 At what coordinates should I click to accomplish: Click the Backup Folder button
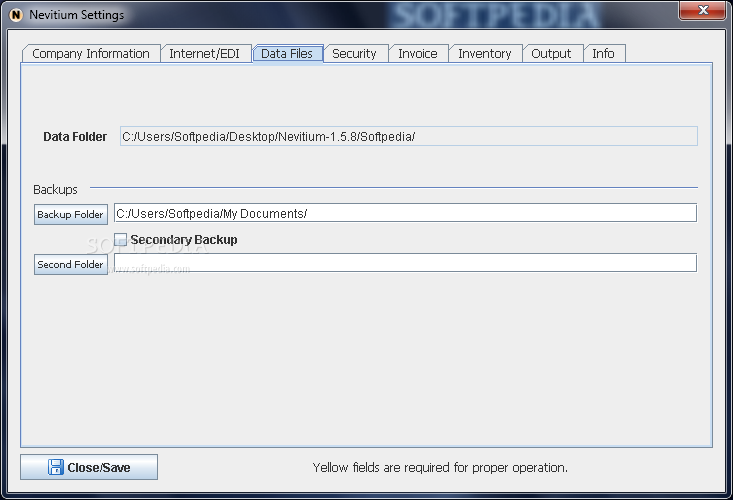71,214
